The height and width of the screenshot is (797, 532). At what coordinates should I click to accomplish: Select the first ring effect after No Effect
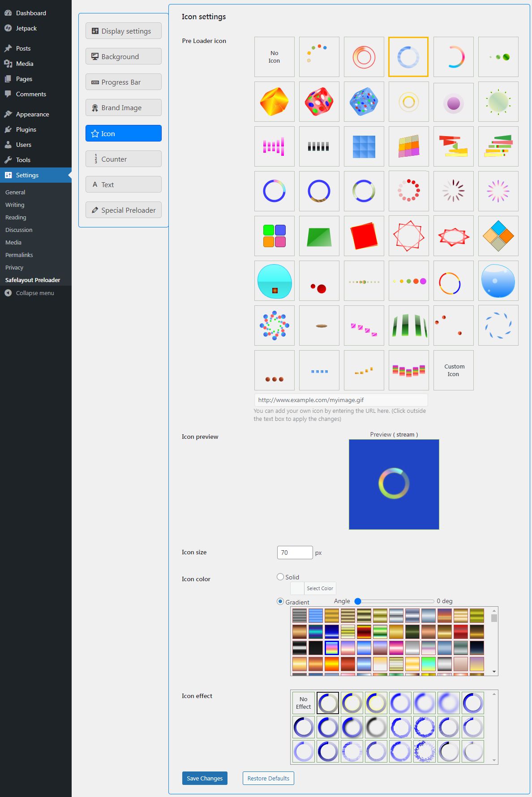point(328,703)
